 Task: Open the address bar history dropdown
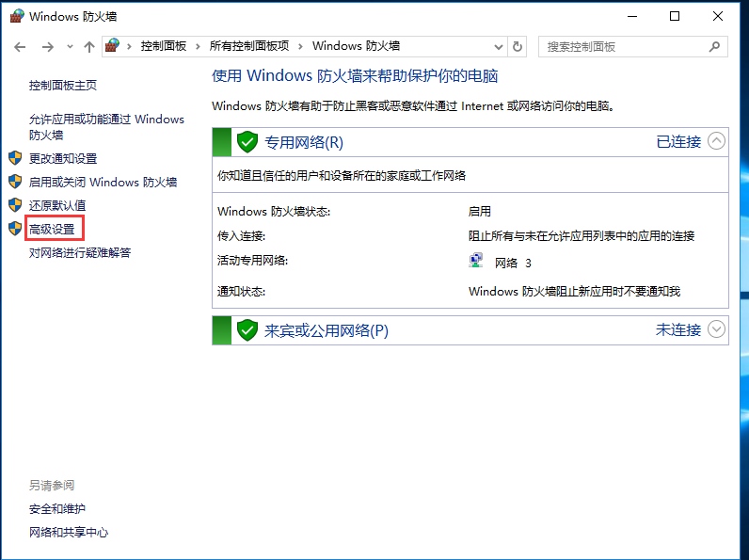[498, 47]
